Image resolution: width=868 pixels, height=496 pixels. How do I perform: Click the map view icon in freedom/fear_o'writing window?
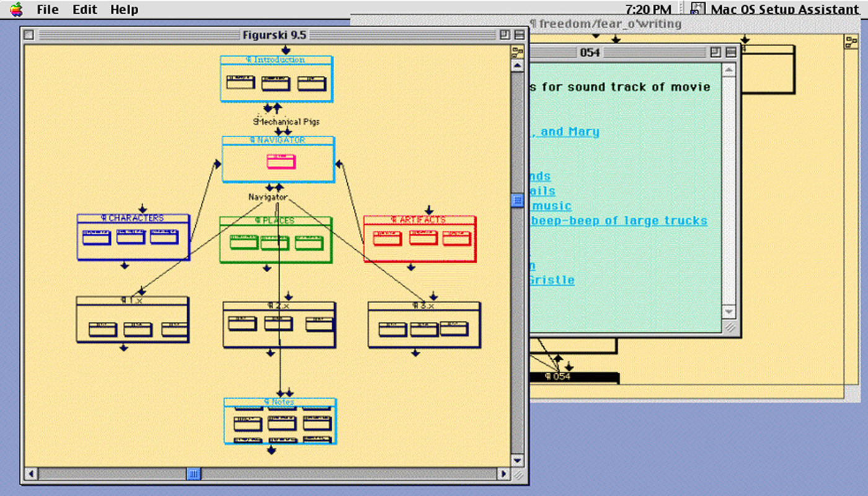(x=851, y=42)
